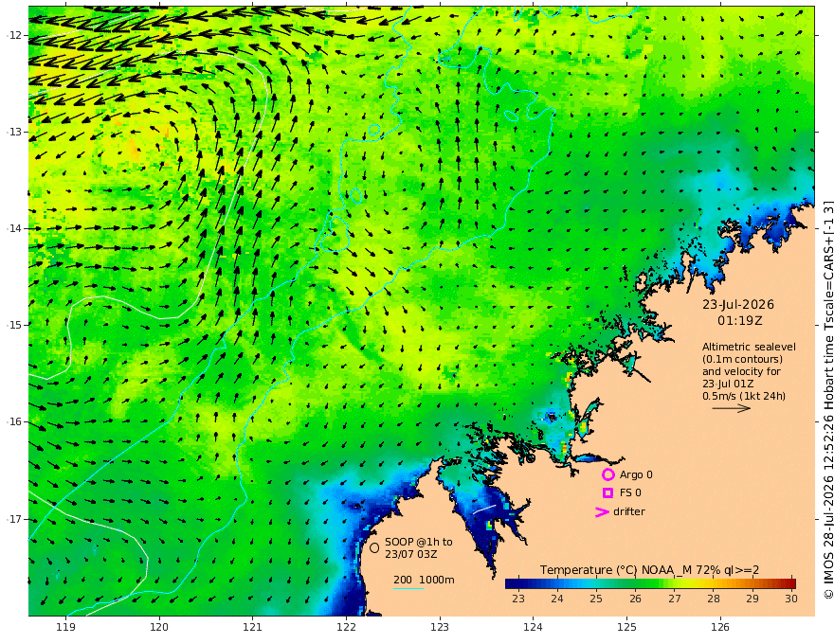Click longitude axis label 121
834x644 pixels.
[253, 627]
